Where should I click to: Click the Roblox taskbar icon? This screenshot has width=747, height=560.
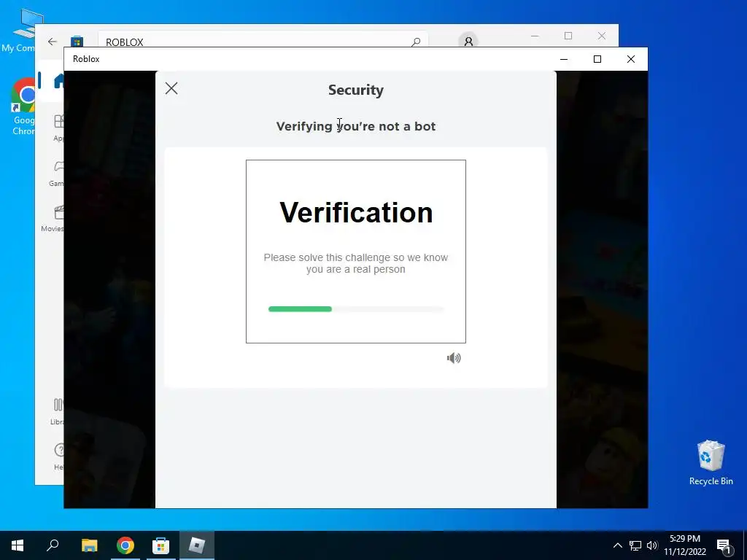[x=197, y=545]
